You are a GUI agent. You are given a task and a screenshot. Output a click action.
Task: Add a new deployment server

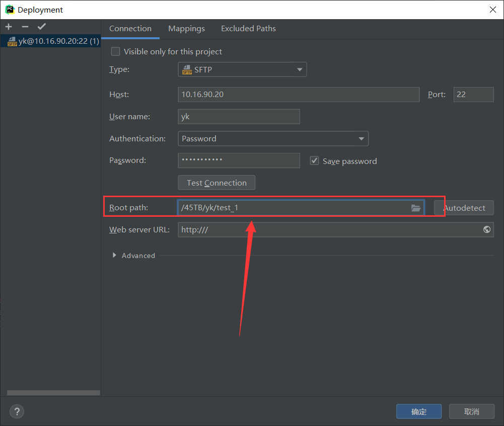click(8, 26)
